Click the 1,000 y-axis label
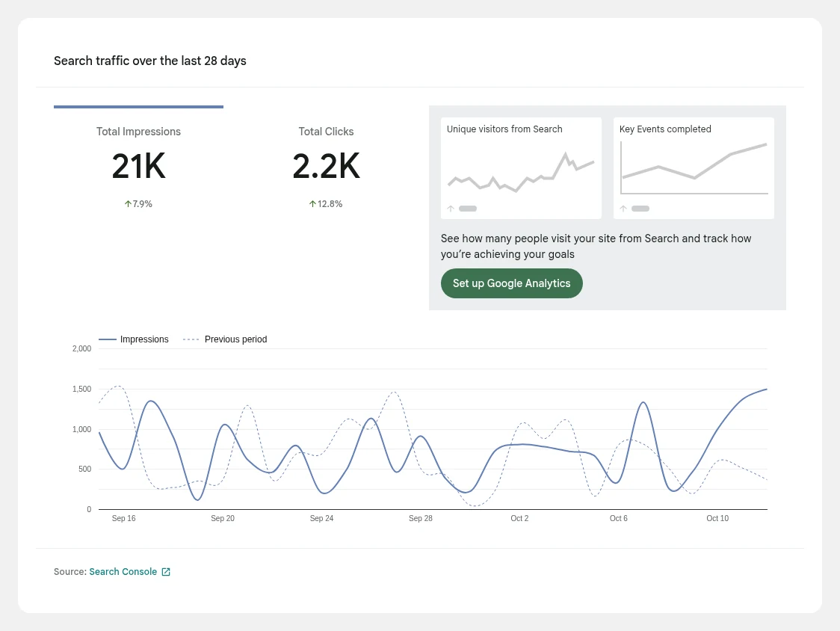The width and height of the screenshot is (840, 631). pos(82,429)
